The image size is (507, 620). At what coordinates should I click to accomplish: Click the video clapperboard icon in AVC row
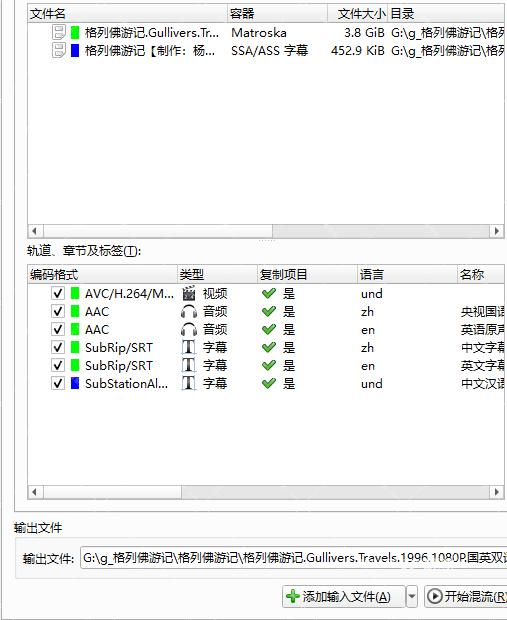(x=189, y=293)
